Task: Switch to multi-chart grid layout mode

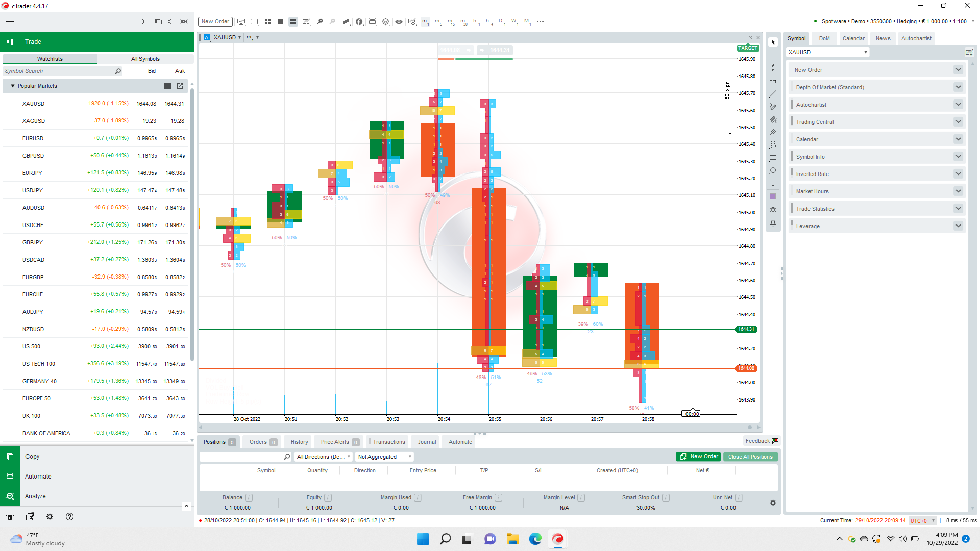Action: click(267, 22)
